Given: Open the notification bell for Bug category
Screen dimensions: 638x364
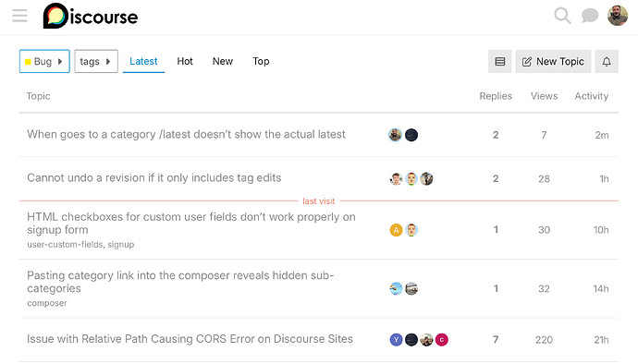Looking at the screenshot, I should coord(607,61).
